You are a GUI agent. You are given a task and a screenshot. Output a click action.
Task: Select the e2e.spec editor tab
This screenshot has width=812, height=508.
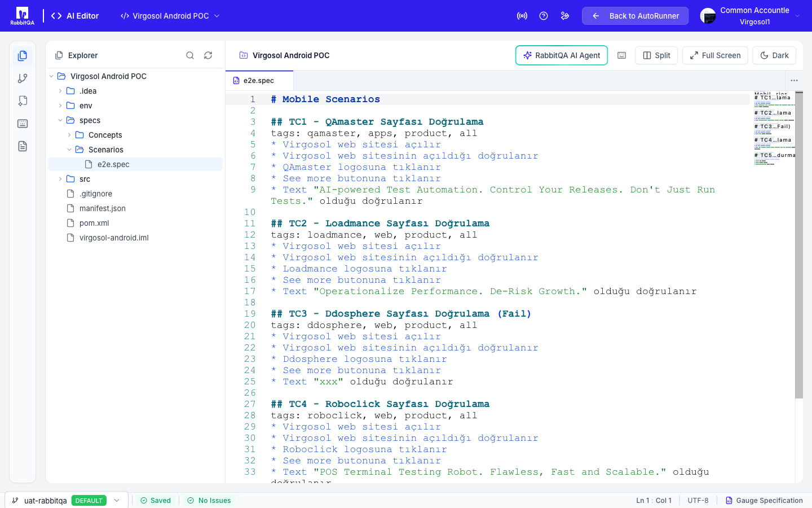(259, 81)
